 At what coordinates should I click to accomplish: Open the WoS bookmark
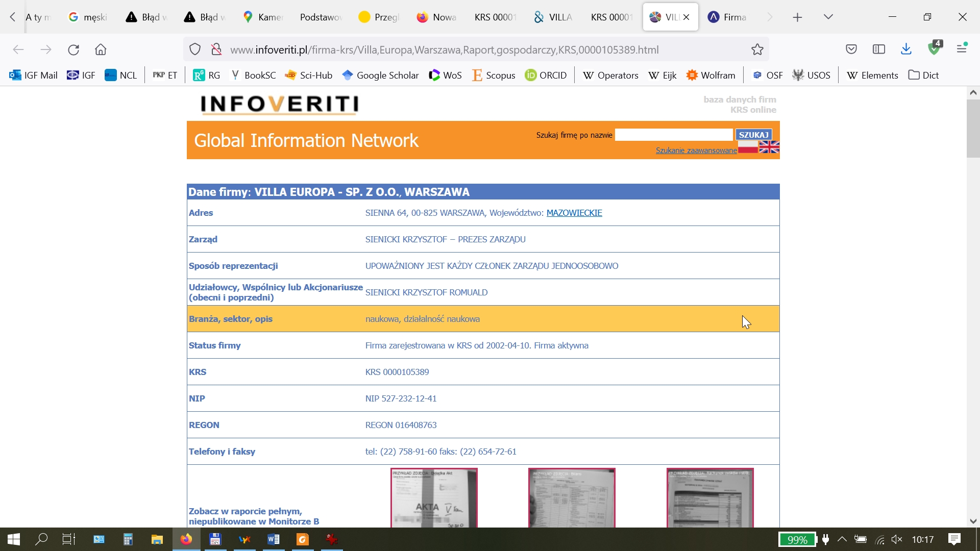445,76
